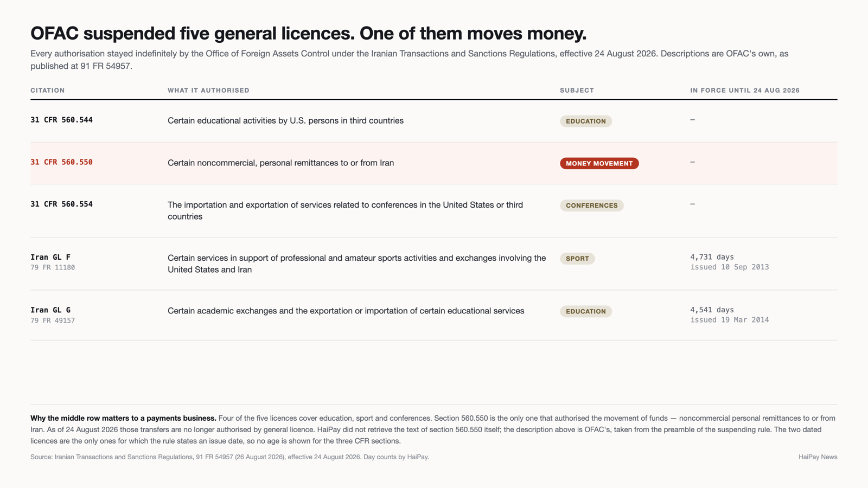Click the 79 FR 11180 reference
The image size is (868, 488).
point(53,267)
